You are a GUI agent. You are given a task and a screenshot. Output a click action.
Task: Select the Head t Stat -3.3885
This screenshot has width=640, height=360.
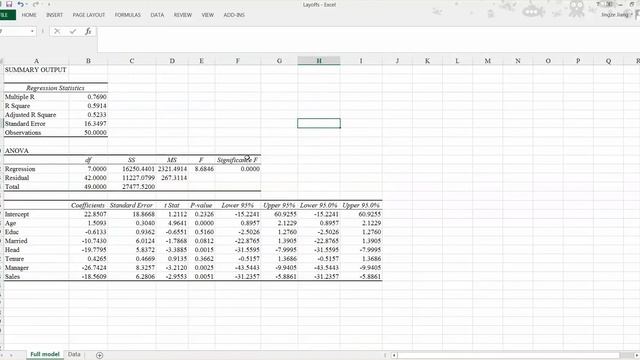tap(172, 250)
